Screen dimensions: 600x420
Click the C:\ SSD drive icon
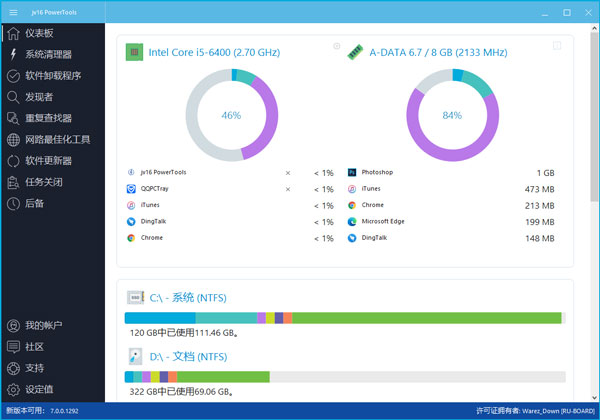pyautogui.click(x=135, y=297)
